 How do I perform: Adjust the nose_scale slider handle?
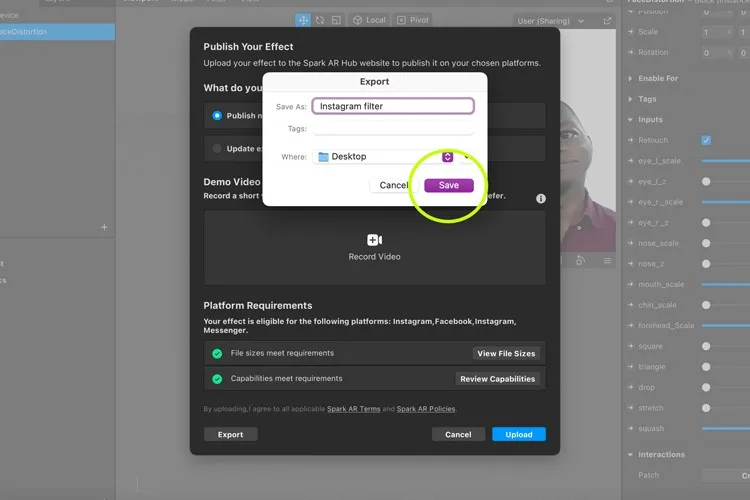point(706,243)
